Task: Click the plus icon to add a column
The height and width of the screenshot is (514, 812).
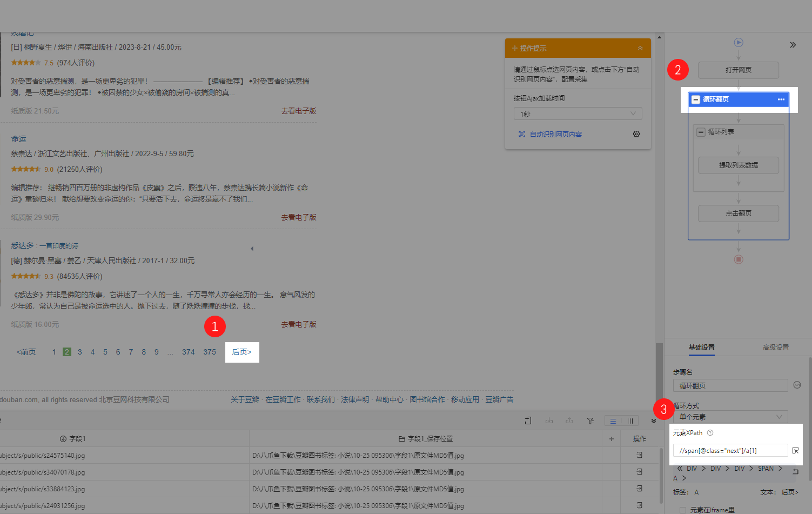Action: [x=612, y=439]
